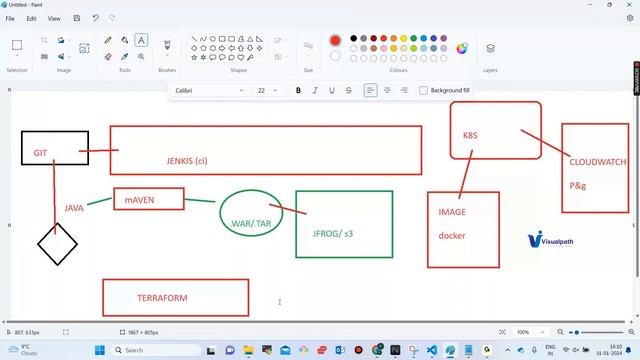Select the Fill bucket tool
The width and height of the screenshot is (640, 360).
pyautogui.click(x=124, y=40)
